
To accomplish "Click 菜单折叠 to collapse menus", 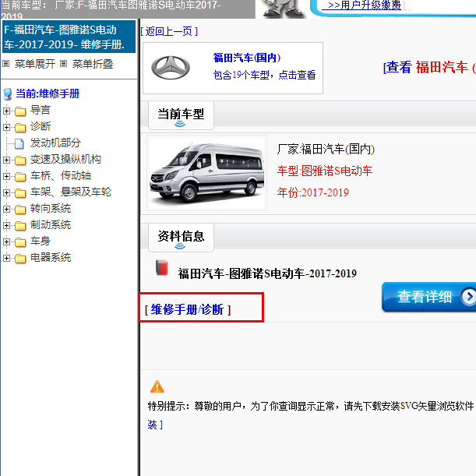I will pyautogui.click(x=93, y=64).
